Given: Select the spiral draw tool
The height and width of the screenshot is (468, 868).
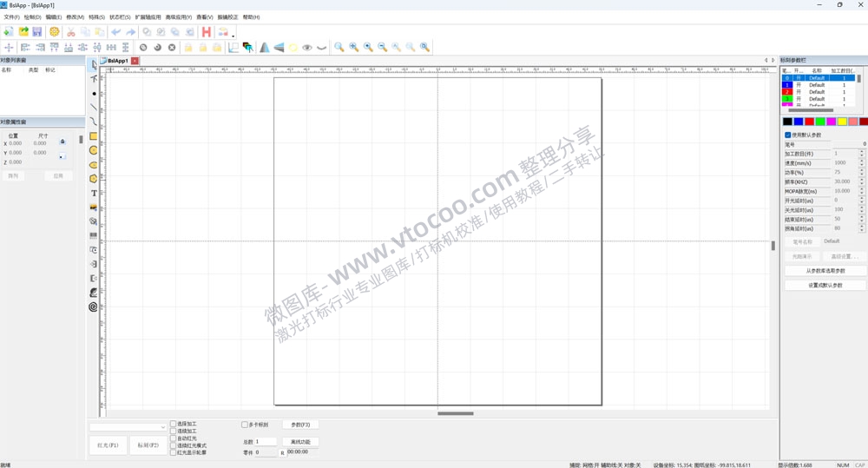Looking at the screenshot, I should click(94, 307).
